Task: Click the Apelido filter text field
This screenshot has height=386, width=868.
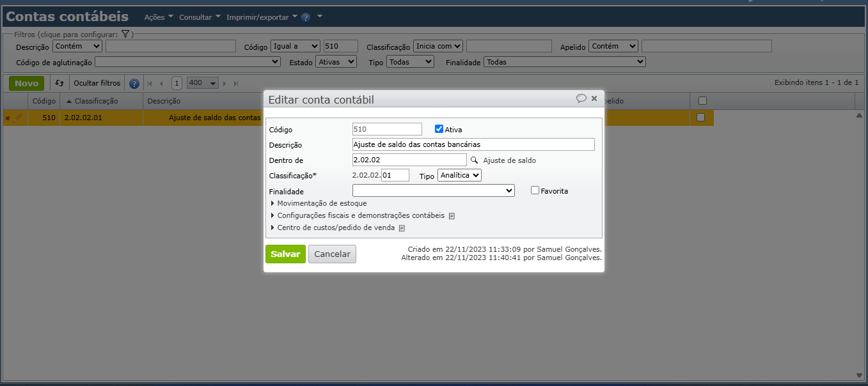Action: 707,46
